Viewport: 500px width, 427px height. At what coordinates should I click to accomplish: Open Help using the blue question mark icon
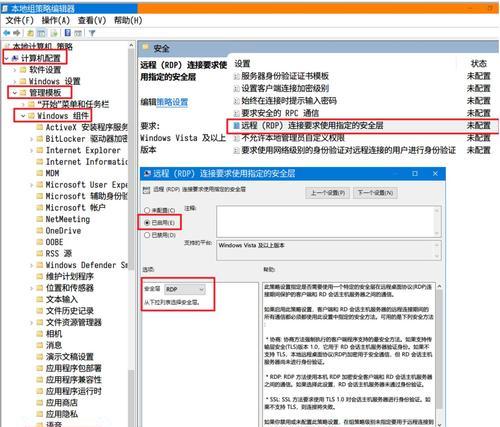(x=68, y=33)
